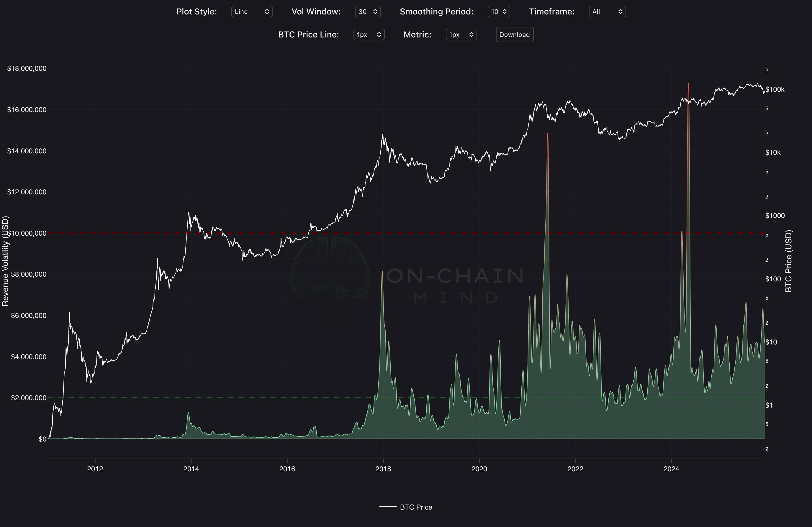Click the $10,000,000 y-axis label
Image resolution: width=812 pixels, height=527 pixels.
[x=28, y=233]
